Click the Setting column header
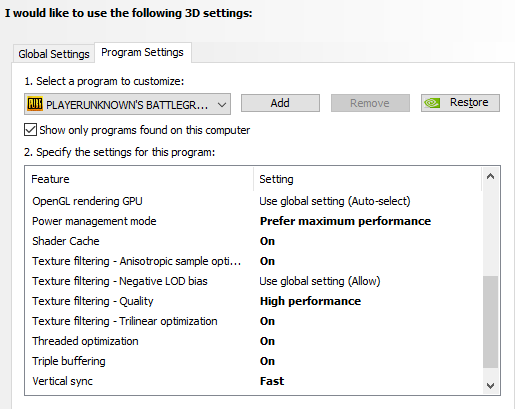This screenshot has width=515, height=409. pyautogui.click(x=367, y=179)
